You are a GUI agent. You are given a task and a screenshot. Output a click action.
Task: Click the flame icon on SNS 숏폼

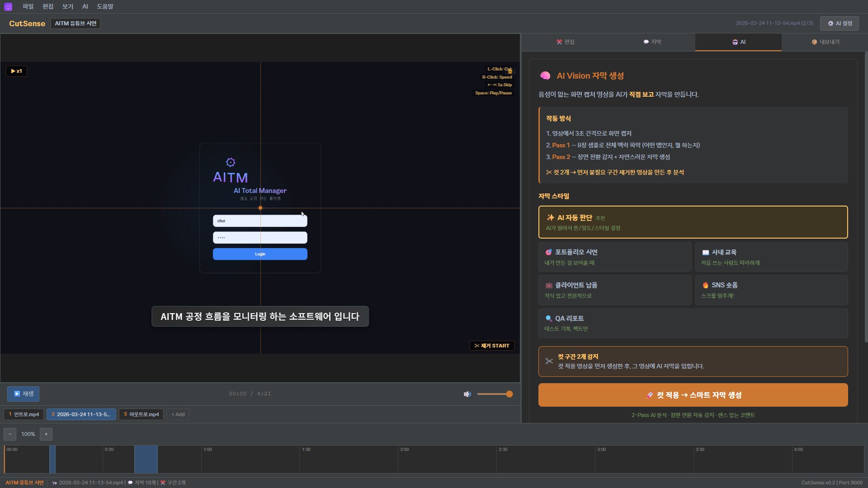tap(705, 285)
